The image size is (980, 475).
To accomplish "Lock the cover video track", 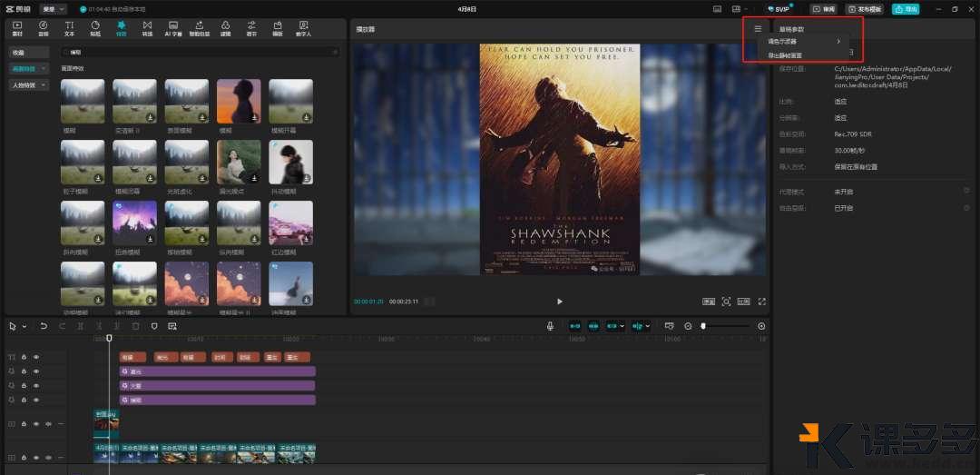I will click(24, 424).
